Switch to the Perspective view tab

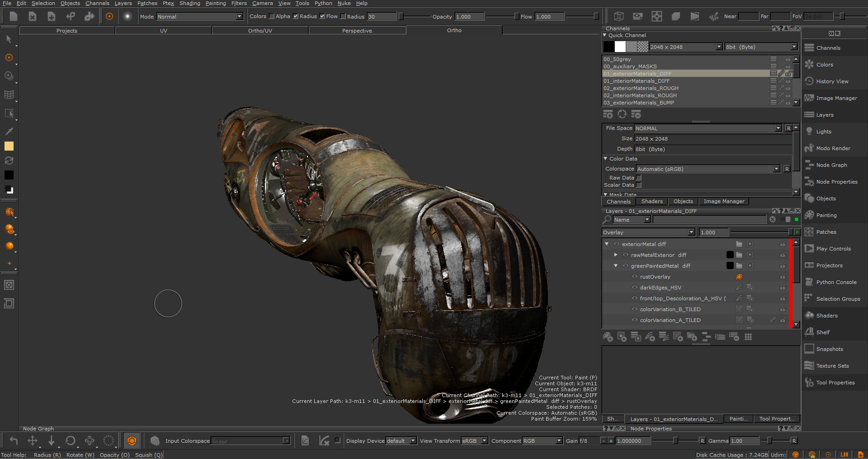pyautogui.click(x=357, y=31)
